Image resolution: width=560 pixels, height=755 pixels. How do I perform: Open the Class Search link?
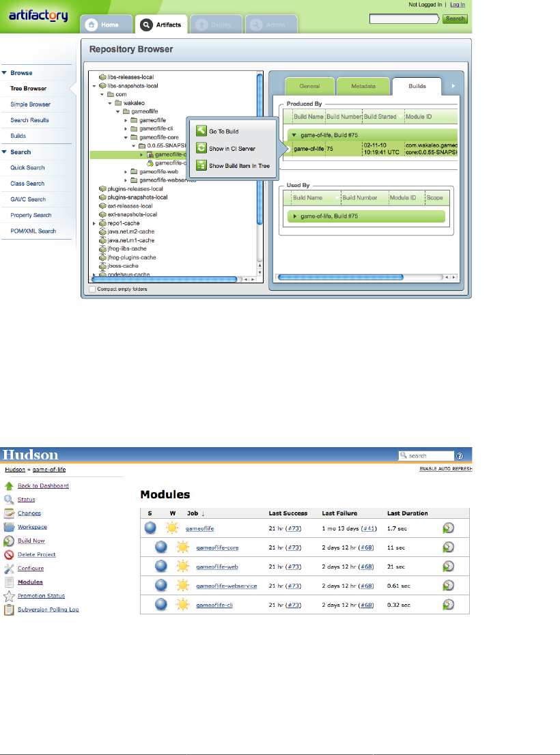coord(27,184)
